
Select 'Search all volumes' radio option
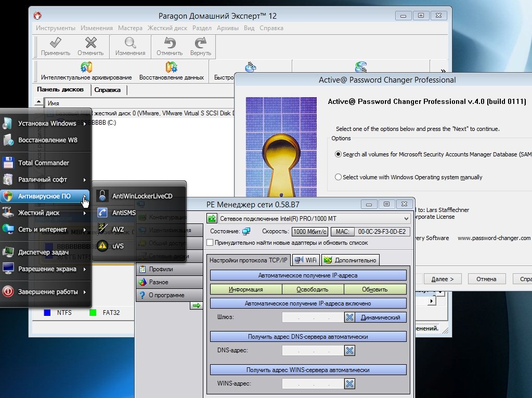point(339,154)
